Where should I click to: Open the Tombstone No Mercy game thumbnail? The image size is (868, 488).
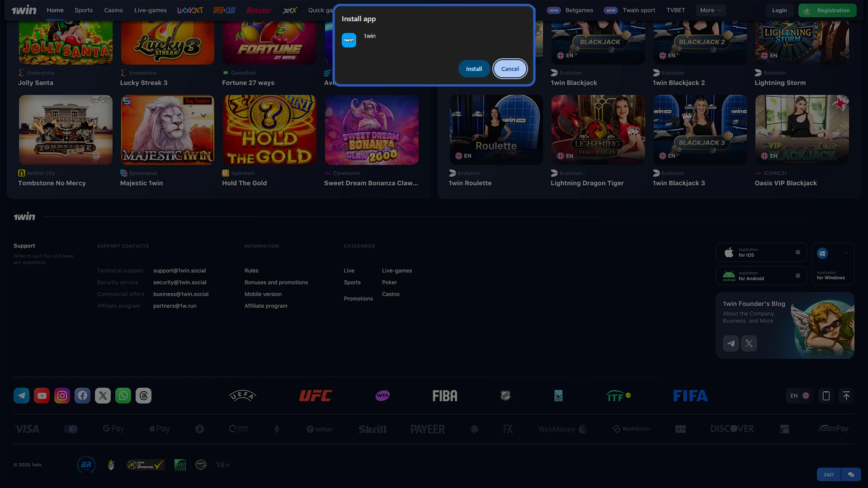click(66, 130)
